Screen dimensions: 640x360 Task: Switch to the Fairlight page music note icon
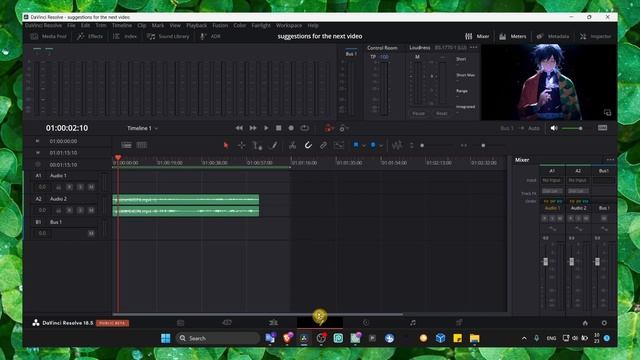coord(413,322)
